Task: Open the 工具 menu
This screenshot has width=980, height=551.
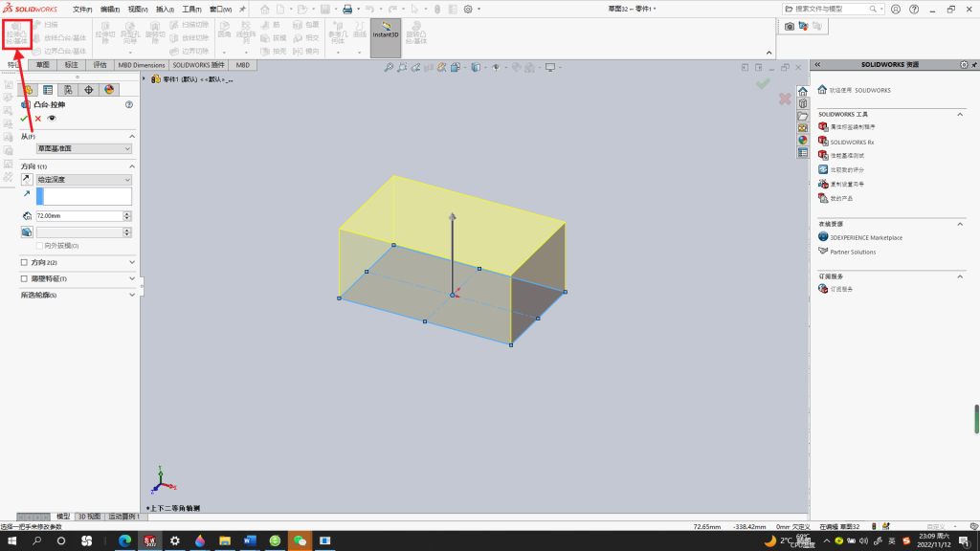Action: tap(191, 10)
